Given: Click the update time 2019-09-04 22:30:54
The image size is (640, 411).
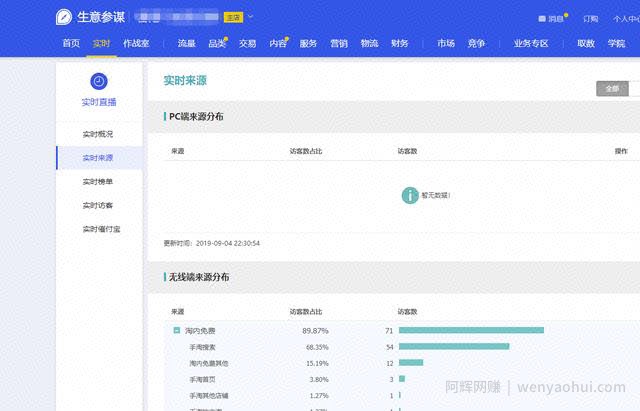Looking at the screenshot, I should click(x=228, y=243).
